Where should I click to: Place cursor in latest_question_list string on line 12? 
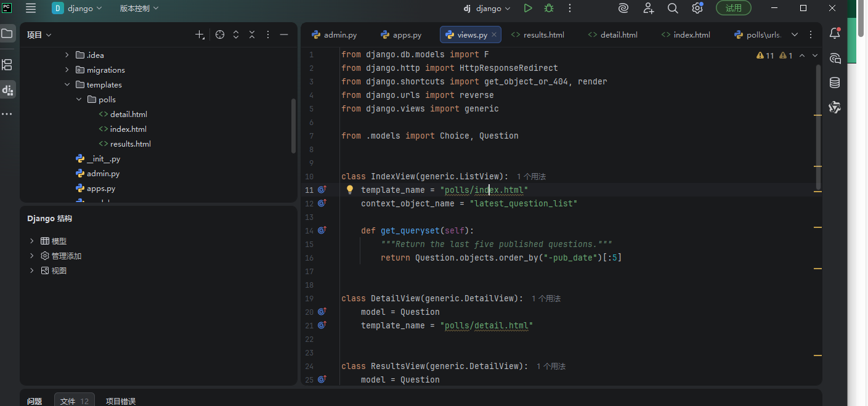pyautogui.click(x=523, y=203)
